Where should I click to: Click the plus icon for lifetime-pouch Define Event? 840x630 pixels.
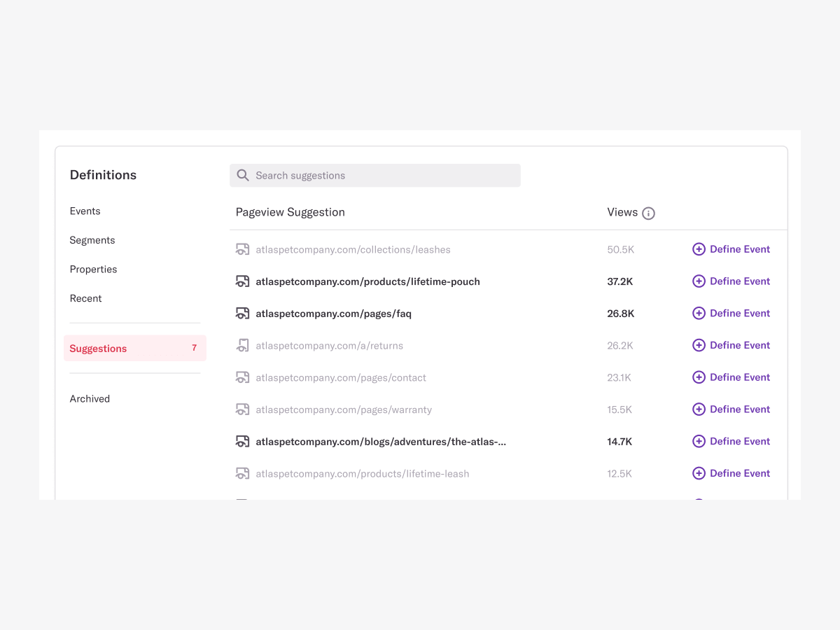tap(699, 281)
